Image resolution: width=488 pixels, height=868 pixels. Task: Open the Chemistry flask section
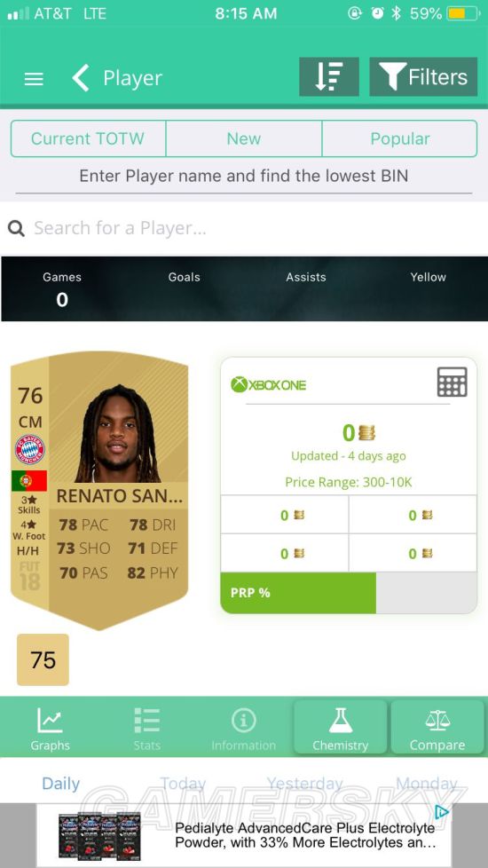click(341, 728)
